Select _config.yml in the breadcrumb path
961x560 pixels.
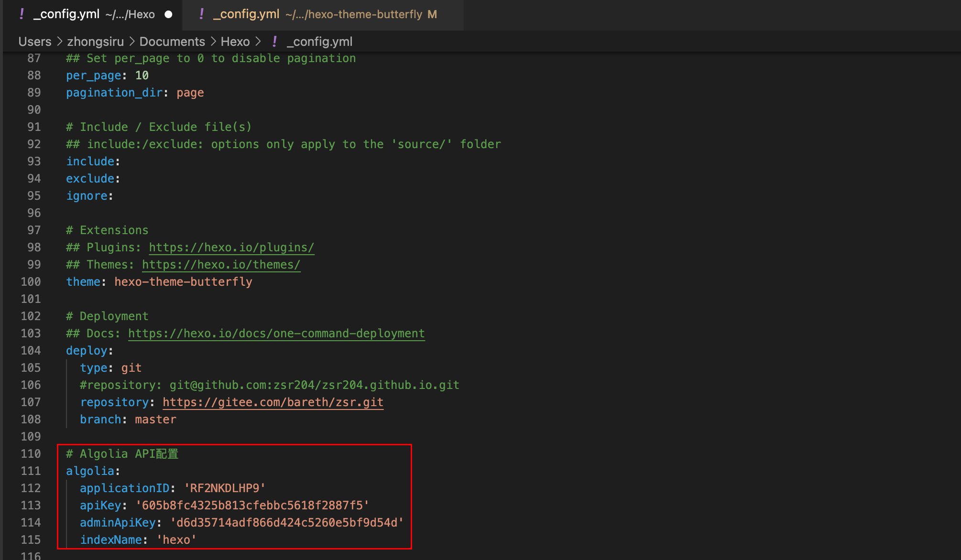[319, 42]
